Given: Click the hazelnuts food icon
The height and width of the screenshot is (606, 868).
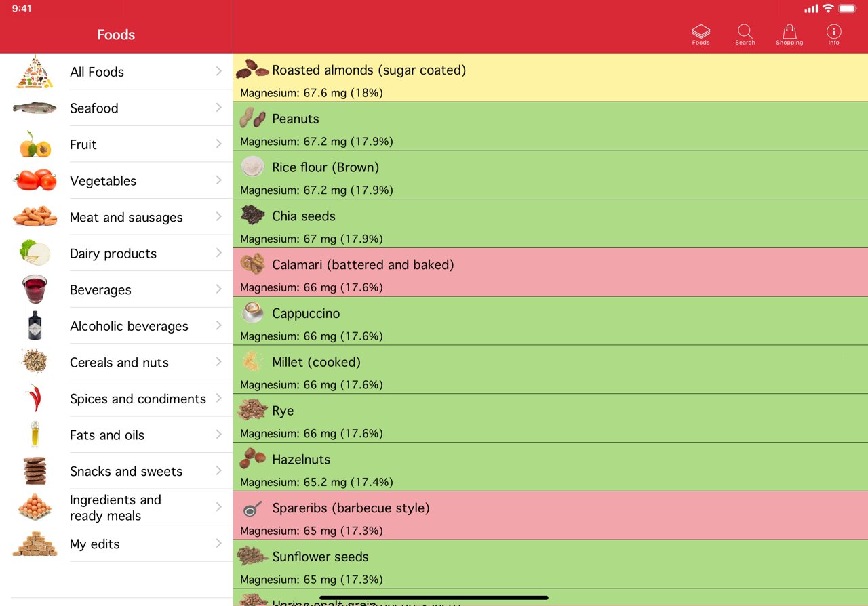Looking at the screenshot, I should coord(252,459).
